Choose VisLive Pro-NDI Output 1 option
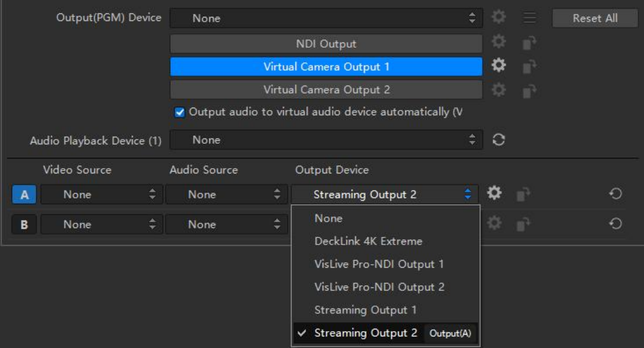Image resolution: width=644 pixels, height=348 pixels. pyautogui.click(x=379, y=264)
